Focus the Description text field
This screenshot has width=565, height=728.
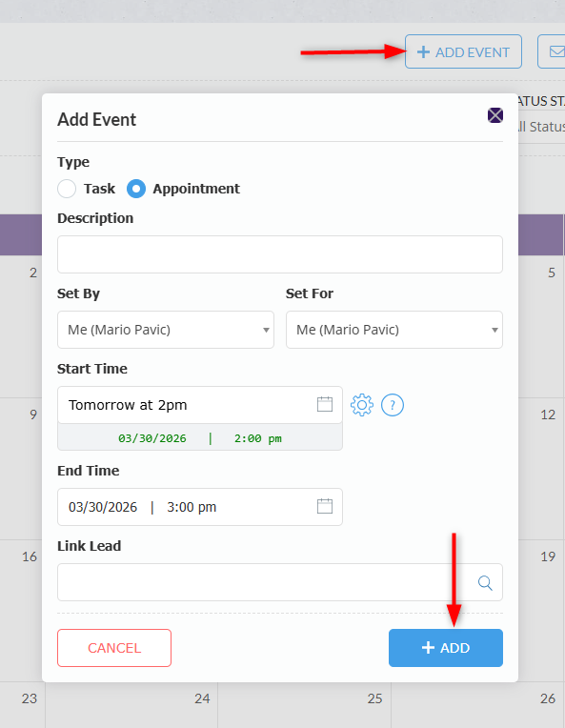[280, 254]
